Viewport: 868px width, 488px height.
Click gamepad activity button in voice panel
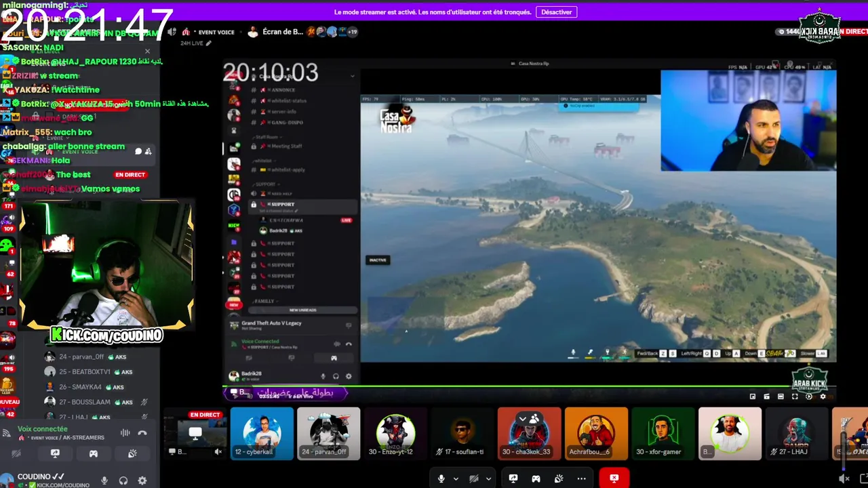[94, 453]
